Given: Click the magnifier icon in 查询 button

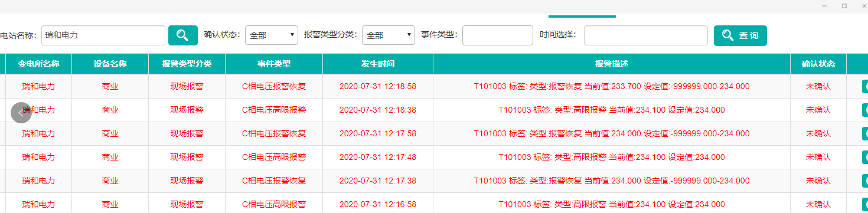Looking at the screenshot, I should 728,35.
